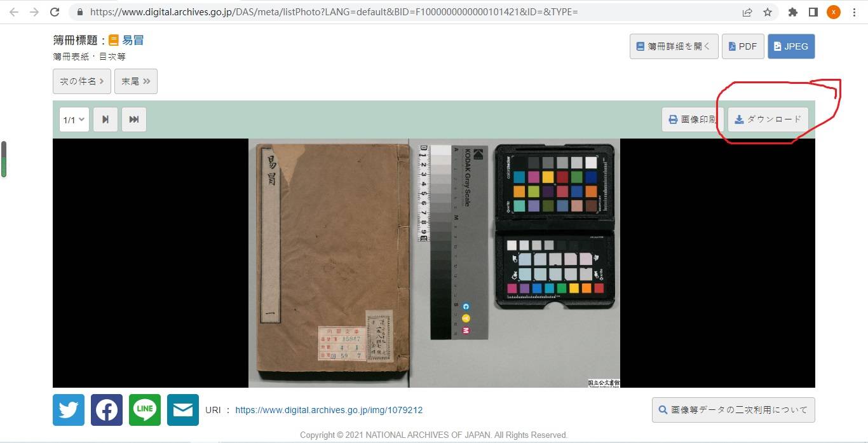
Task: Print the image with 画像印刷 button
Action: pos(692,119)
